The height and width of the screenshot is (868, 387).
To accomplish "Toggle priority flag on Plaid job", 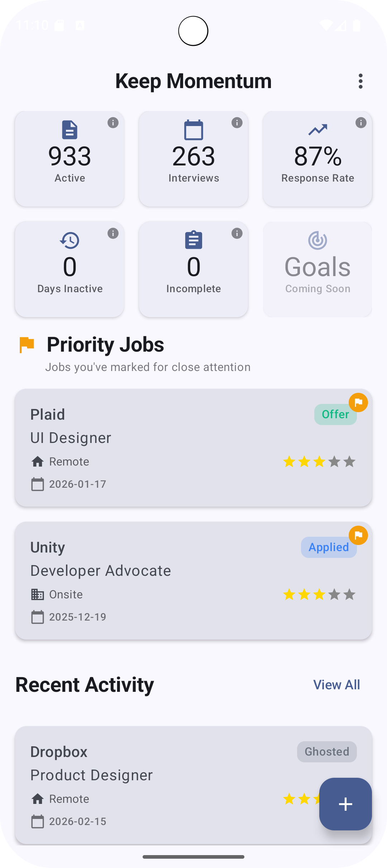I will [x=358, y=402].
